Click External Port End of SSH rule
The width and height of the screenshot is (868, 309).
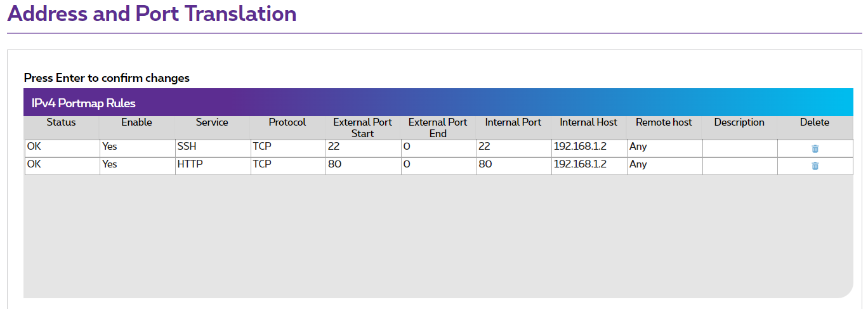pyautogui.click(x=438, y=147)
